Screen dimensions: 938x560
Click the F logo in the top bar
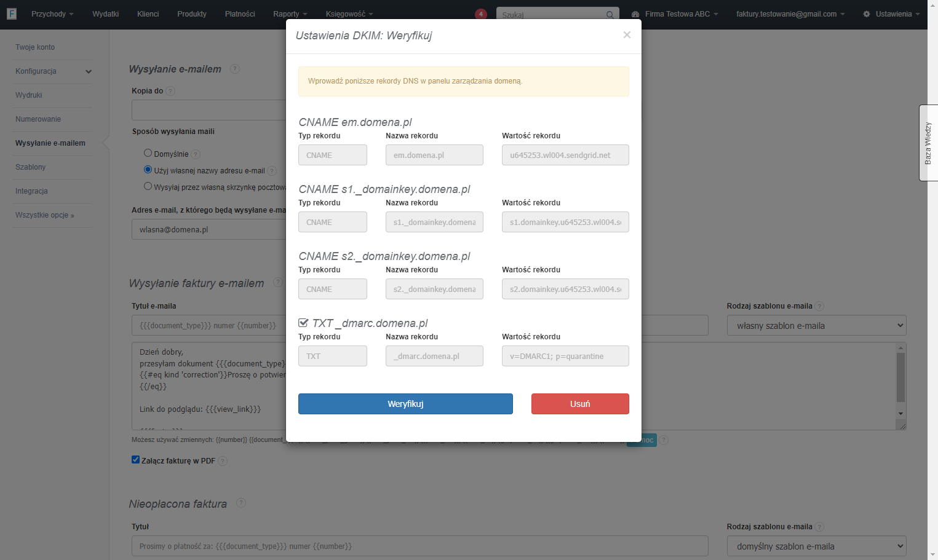point(11,14)
